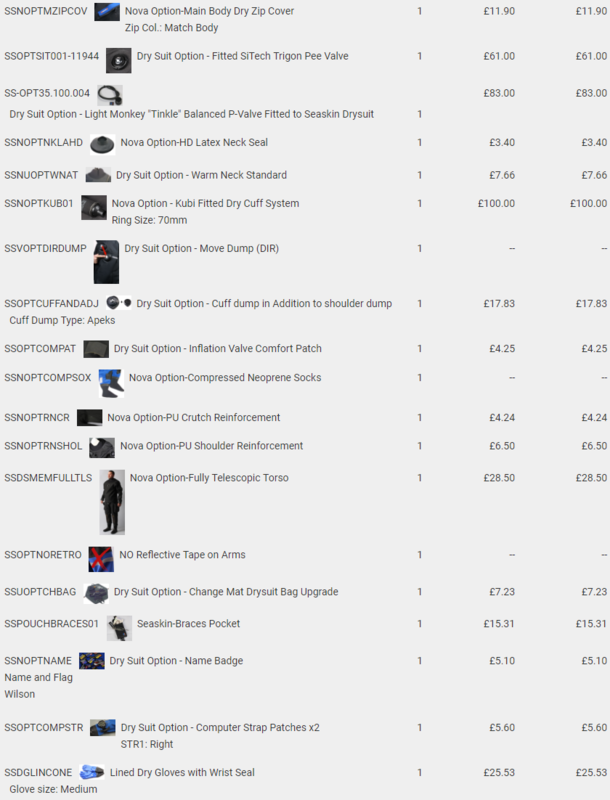Viewport: 610px width, 800px height.
Task: Click the Lined Dry Gloves blue thumbnail
Action: click(92, 772)
